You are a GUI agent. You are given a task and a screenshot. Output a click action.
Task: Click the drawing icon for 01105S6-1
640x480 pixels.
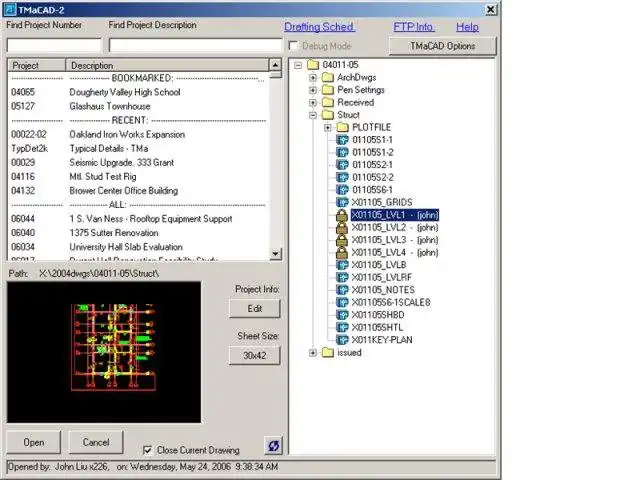click(342, 190)
